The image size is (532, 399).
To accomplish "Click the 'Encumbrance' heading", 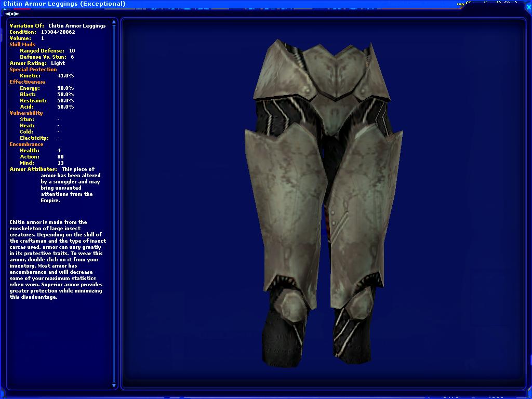I will point(26,144).
